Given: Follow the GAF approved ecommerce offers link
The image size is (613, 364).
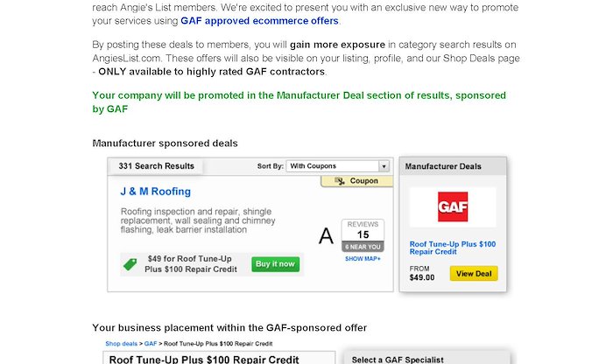Looking at the screenshot, I should point(259,21).
